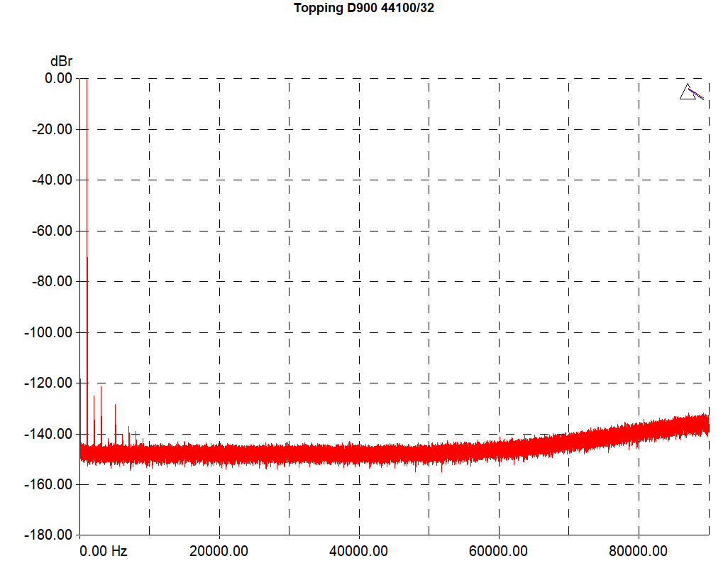Click the 0.00 label on the vertical axis
This screenshot has width=728, height=583.
[58, 78]
